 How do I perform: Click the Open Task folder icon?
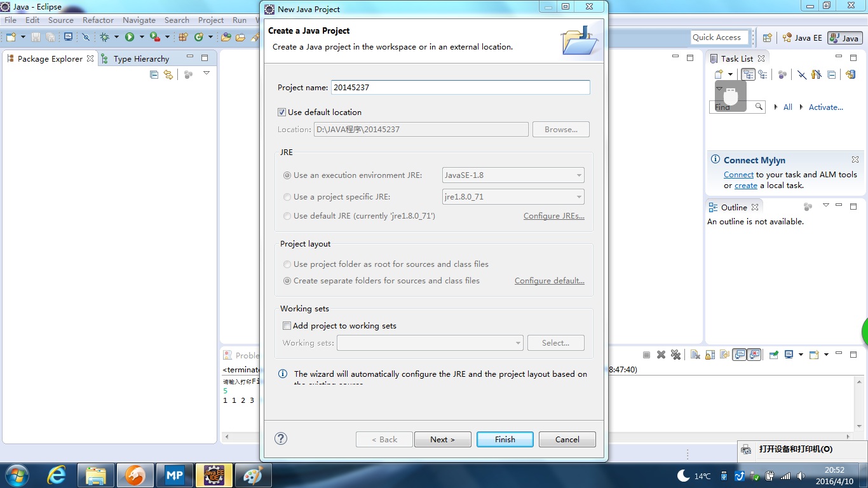(240, 37)
